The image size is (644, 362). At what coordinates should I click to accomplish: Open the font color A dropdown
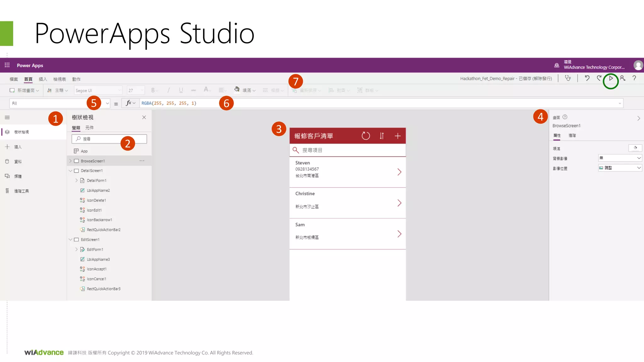tap(208, 90)
